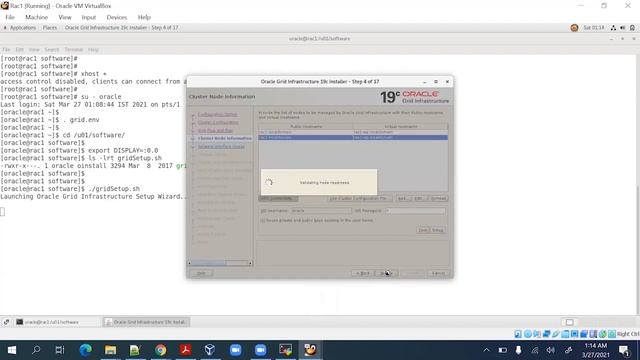
Task: Click Use Cluster Configuration File button
Action: click(360, 198)
